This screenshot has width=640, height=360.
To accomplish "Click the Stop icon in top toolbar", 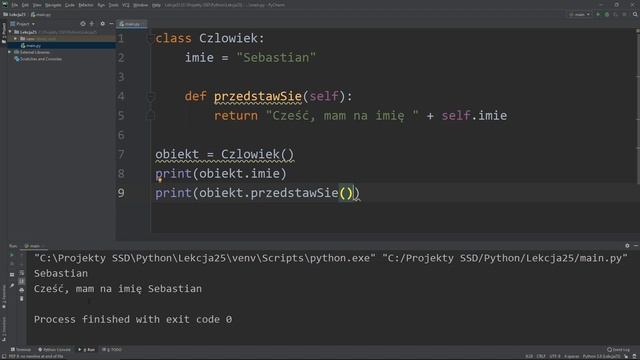I will click(624, 15).
